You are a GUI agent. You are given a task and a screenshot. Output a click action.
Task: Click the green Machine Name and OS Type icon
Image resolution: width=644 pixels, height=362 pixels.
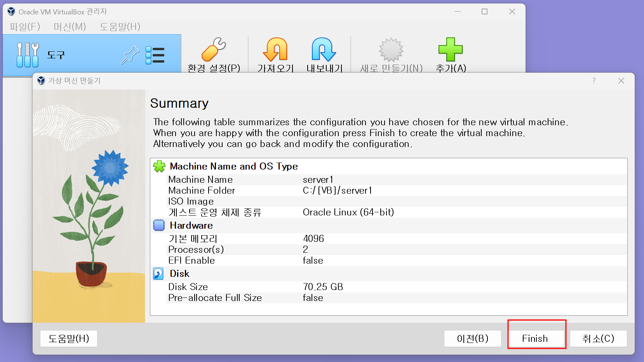(159, 166)
